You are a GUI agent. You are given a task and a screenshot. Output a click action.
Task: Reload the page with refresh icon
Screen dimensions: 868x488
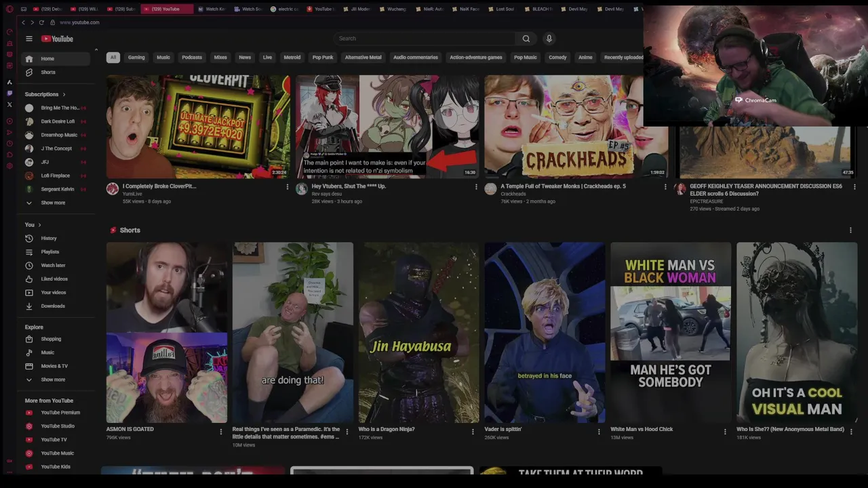(41, 22)
